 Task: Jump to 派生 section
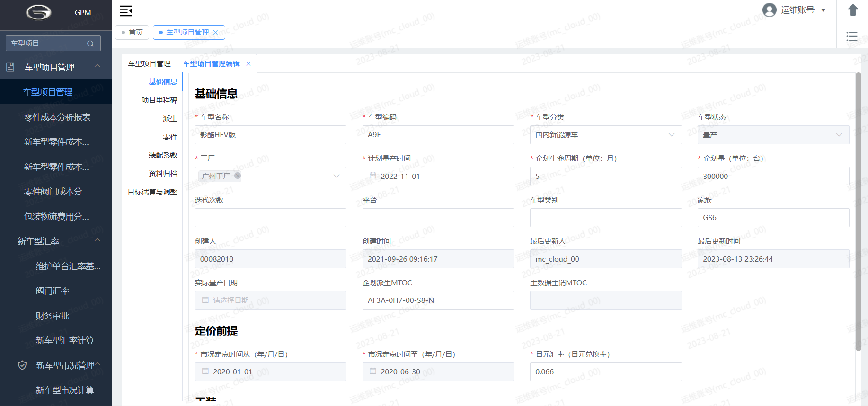point(170,119)
